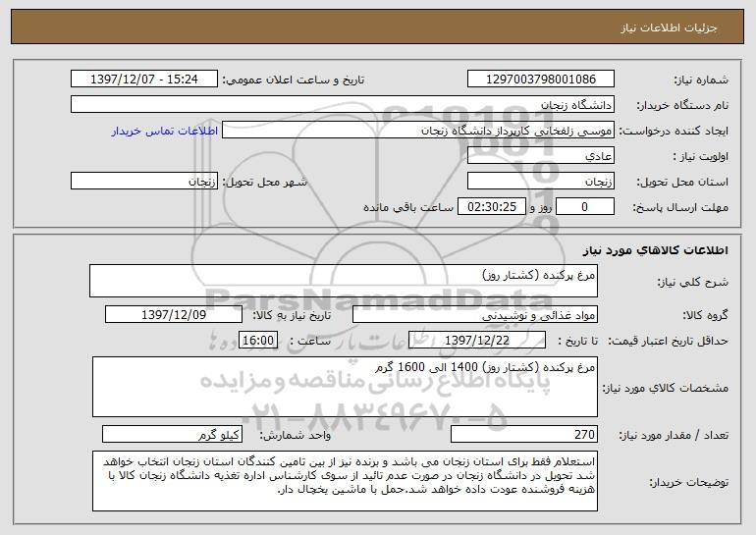Viewport: 756px width, 535px height.
Task: Click the label شرح کلی نیاز
Action: pyautogui.click(x=693, y=282)
